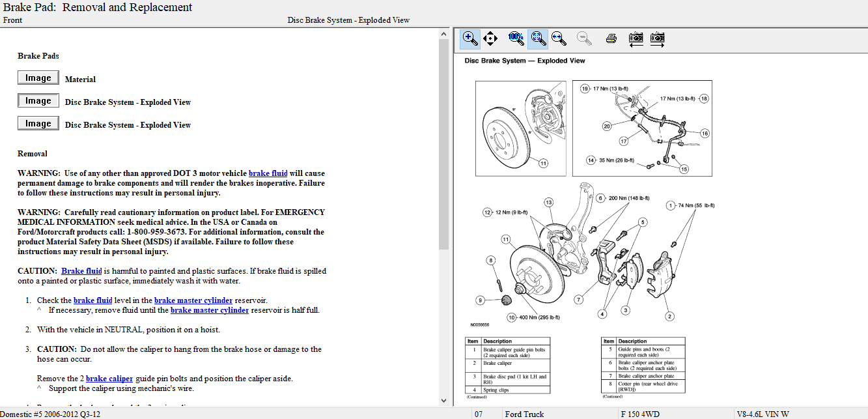Print the diagram with the printer icon
This screenshot has height=419, width=868.
tap(611, 38)
